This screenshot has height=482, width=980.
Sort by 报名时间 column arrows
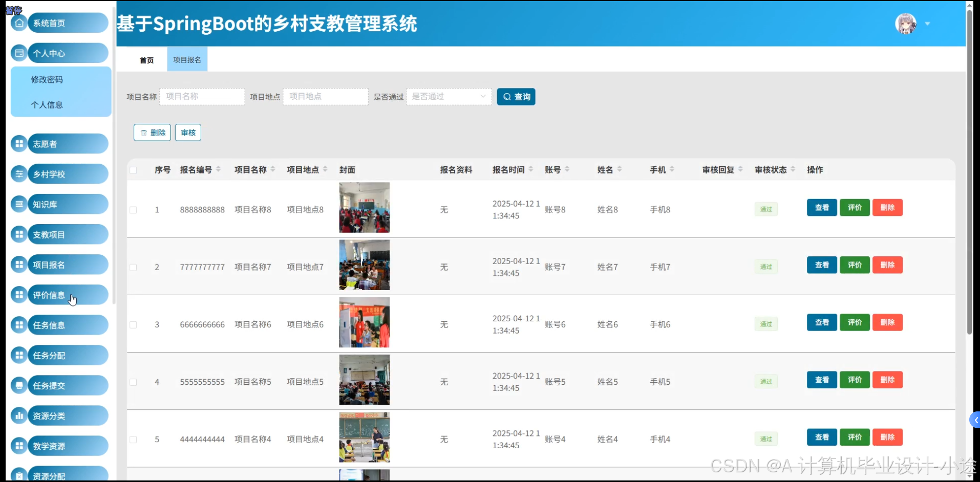[531, 169]
